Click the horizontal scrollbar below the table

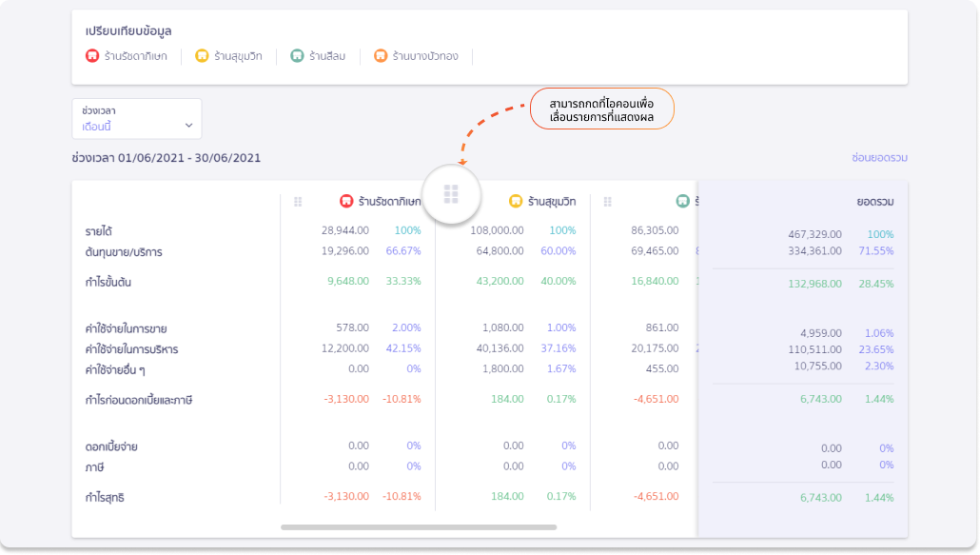pos(419,526)
